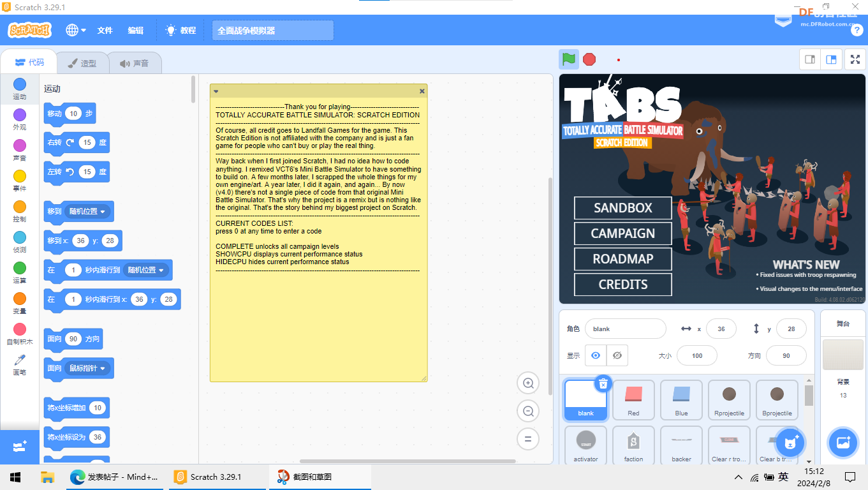Screen dimensions: 868x490
Task: Hide the sprite using crossed-eye icon
Action: pyautogui.click(x=617, y=355)
